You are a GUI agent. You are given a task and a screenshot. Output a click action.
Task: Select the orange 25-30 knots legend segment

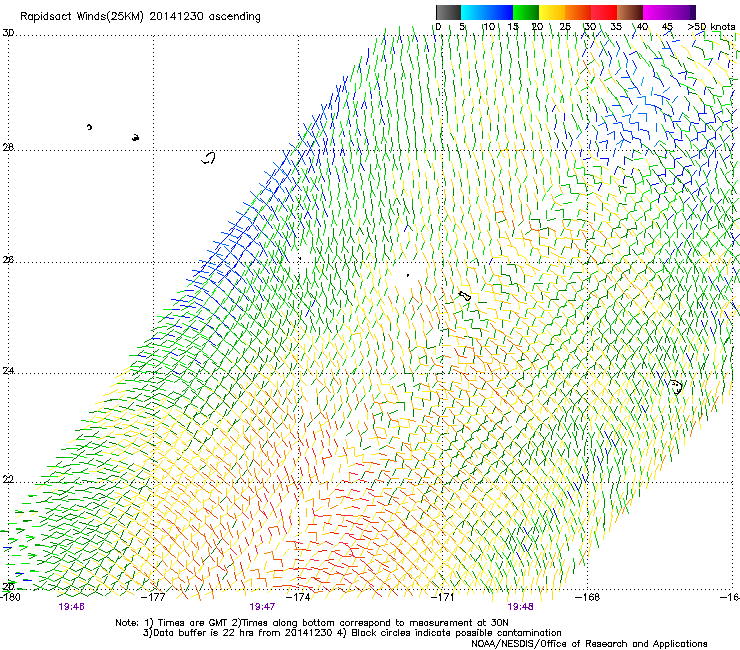(x=578, y=12)
